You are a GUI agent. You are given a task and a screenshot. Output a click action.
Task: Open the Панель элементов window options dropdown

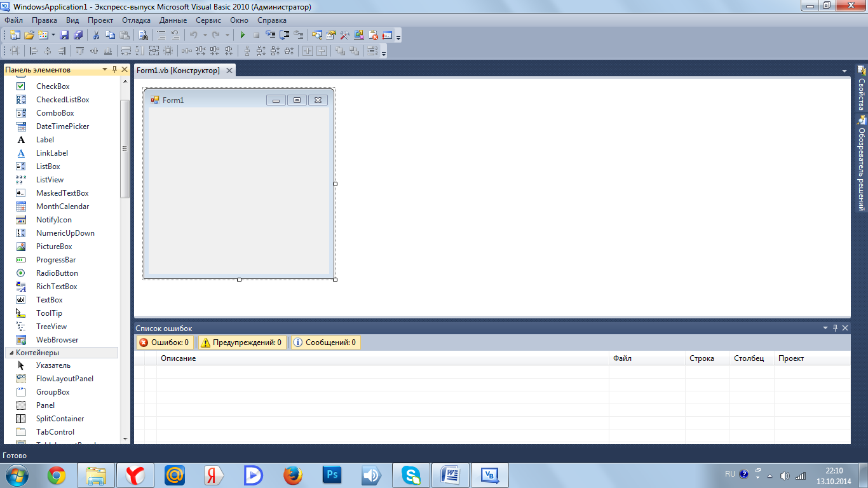[105, 70]
